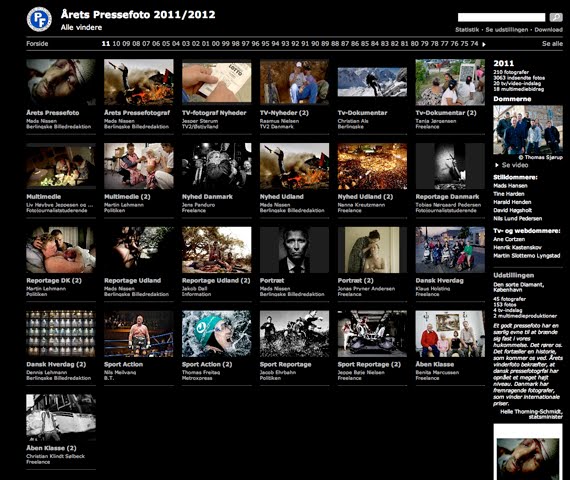Open Åben Klasse (2) thumbnail
Viewport: 570px width, 480px height.
pyautogui.click(x=61, y=417)
